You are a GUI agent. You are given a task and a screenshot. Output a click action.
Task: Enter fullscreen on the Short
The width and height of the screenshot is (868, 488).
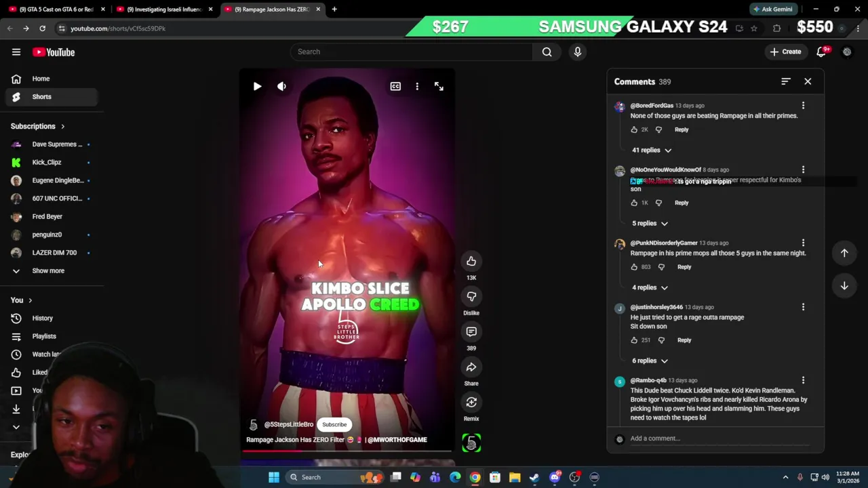point(439,86)
